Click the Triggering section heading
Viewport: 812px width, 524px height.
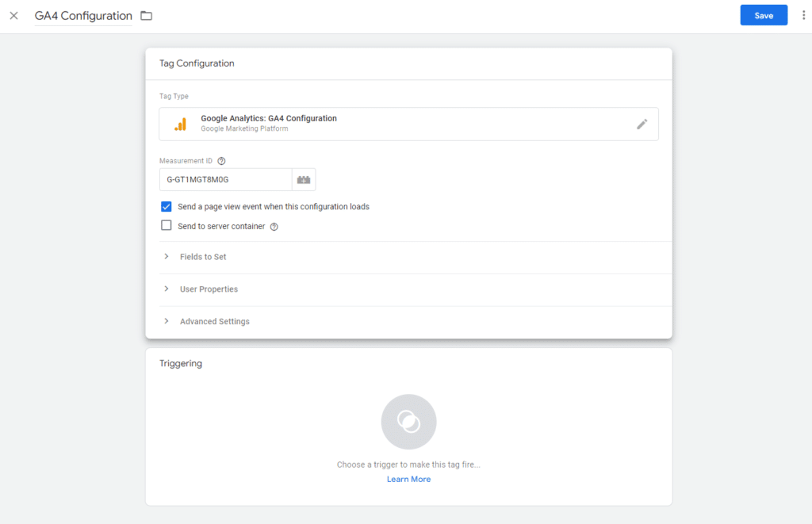tap(181, 364)
